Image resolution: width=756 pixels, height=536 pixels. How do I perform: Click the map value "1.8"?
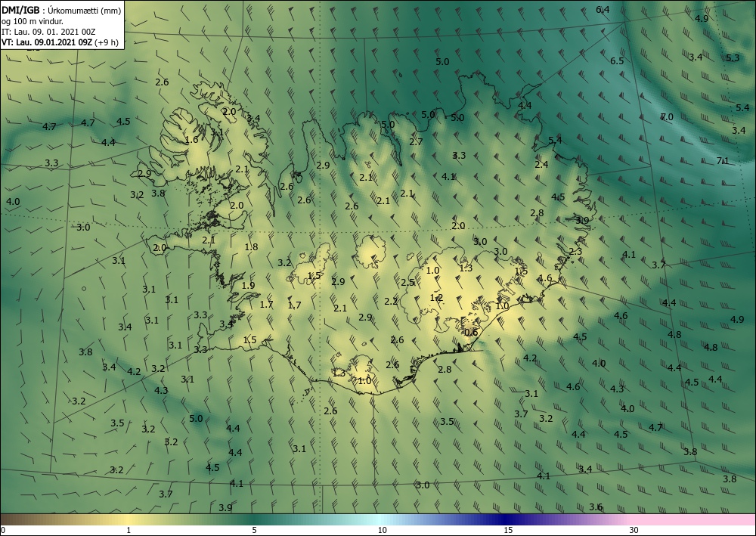tap(251, 246)
